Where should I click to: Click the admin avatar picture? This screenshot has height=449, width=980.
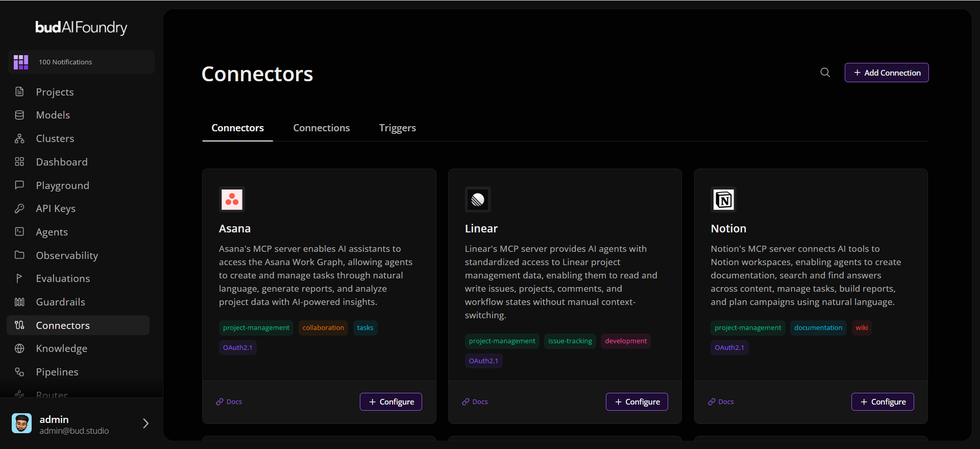coord(21,423)
